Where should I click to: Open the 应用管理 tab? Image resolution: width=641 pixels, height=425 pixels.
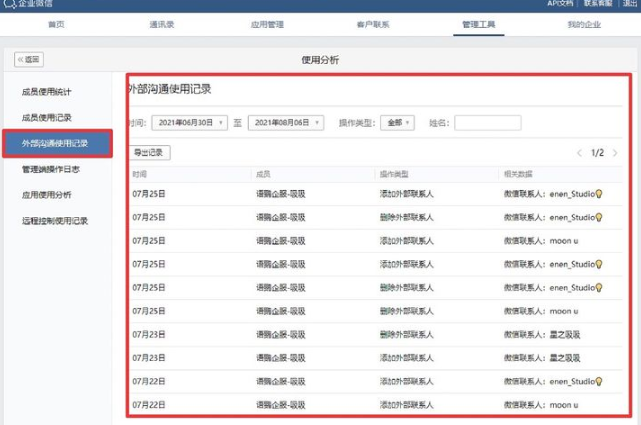pyautogui.click(x=267, y=23)
